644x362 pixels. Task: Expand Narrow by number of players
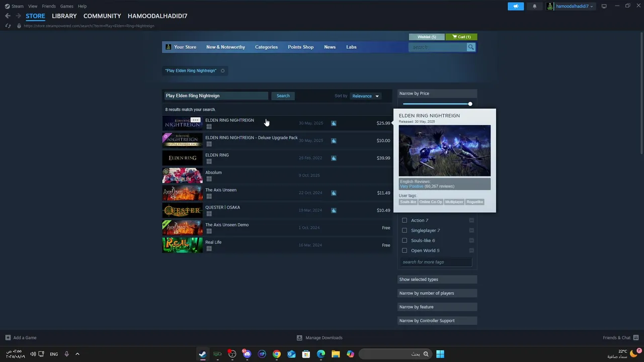[437, 293]
